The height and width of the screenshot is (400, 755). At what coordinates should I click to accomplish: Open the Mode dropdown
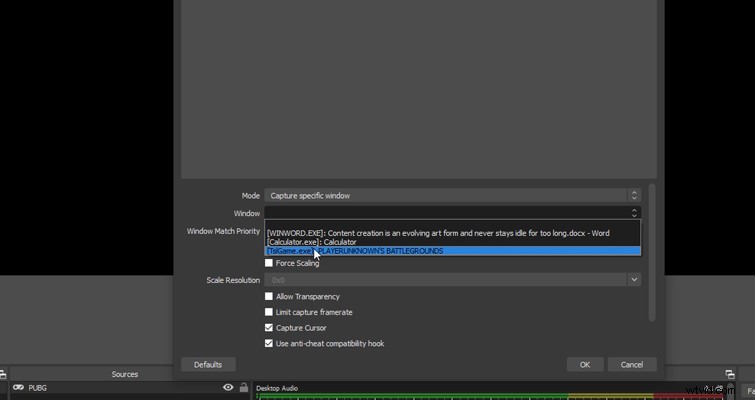(453, 195)
